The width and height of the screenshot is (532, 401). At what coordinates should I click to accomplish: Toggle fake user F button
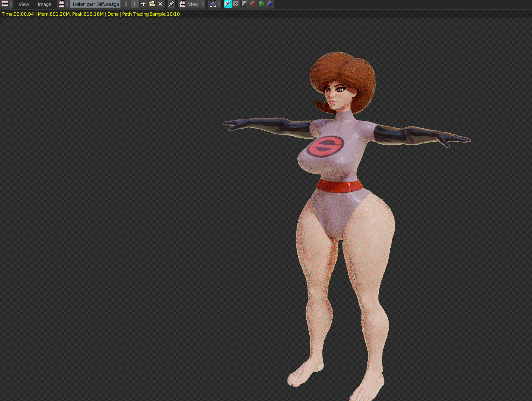135,4
